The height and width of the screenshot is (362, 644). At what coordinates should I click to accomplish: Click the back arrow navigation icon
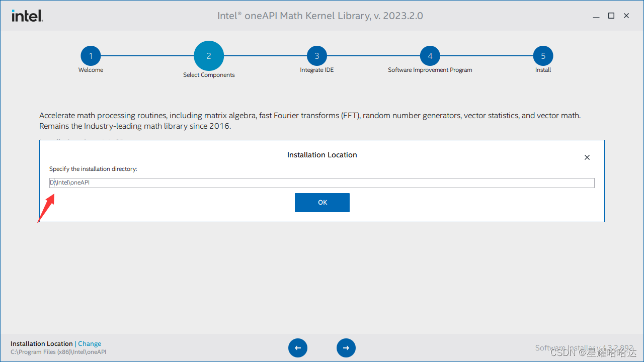(x=298, y=347)
